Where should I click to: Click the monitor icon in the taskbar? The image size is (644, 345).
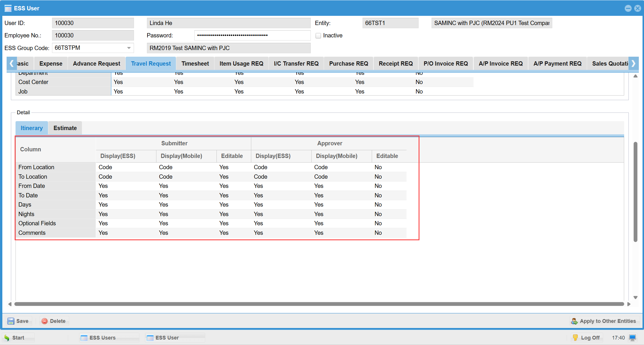[633, 338]
